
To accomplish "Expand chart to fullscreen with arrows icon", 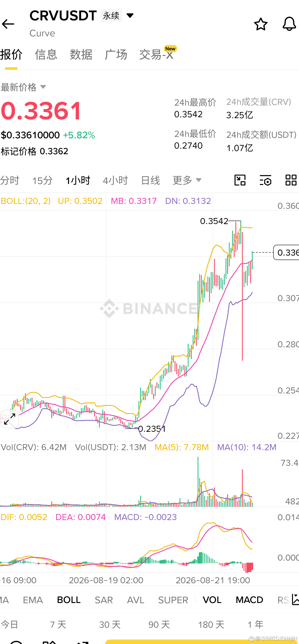I will click(9, 419).
